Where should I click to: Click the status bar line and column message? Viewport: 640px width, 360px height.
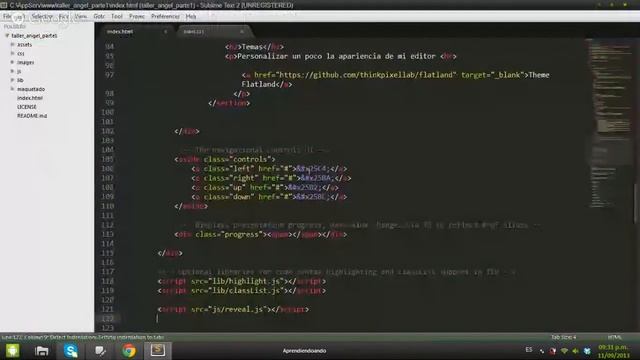coord(83,337)
